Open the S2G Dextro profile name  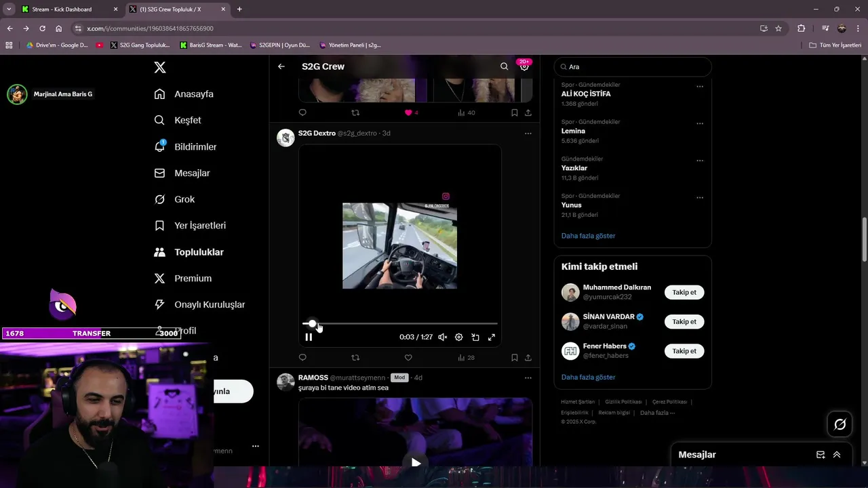(317, 133)
